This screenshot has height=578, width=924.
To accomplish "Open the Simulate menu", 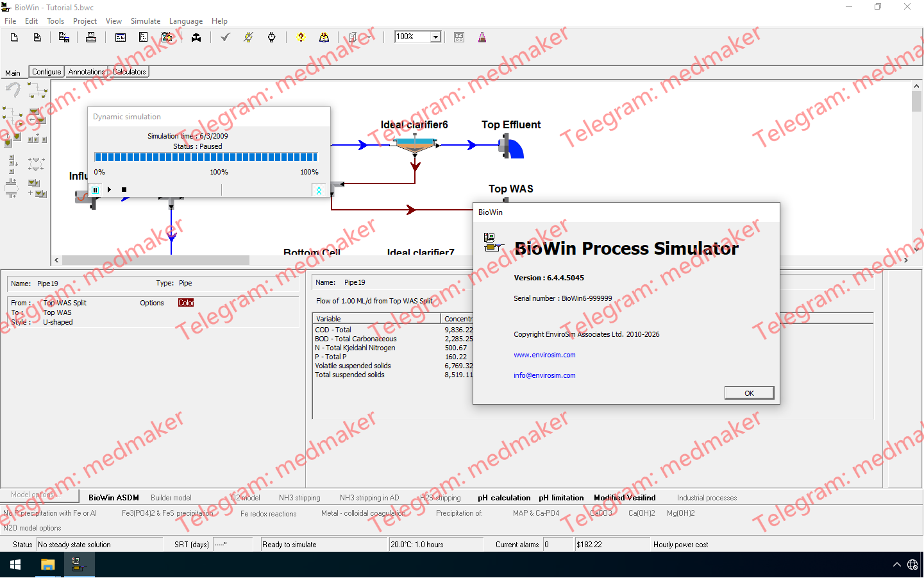I will (x=146, y=21).
